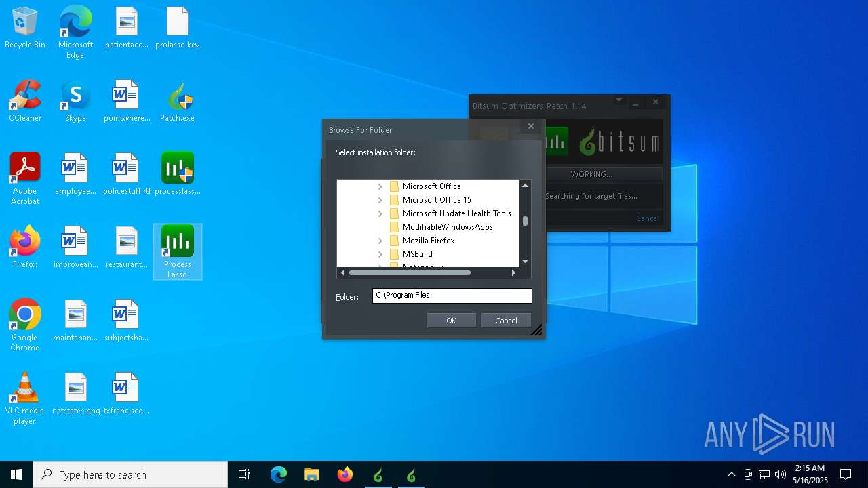868x488 pixels.
Task: Select the MSBuild folder
Action: [x=417, y=254]
